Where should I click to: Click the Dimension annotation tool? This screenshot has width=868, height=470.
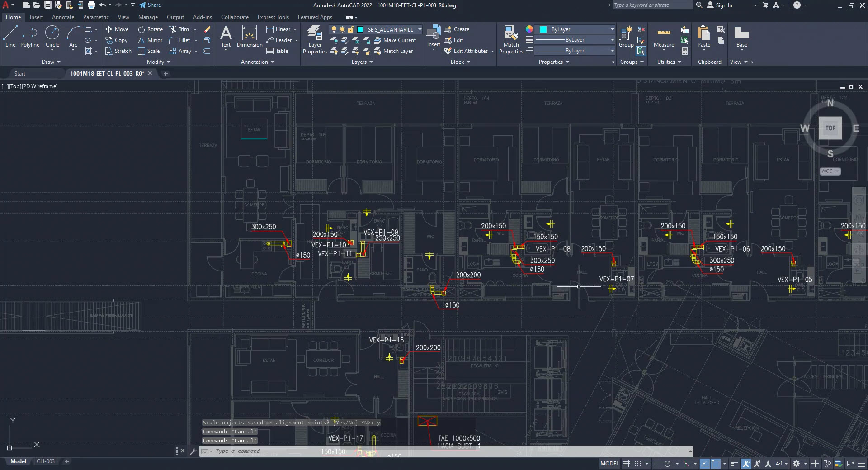point(249,36)
